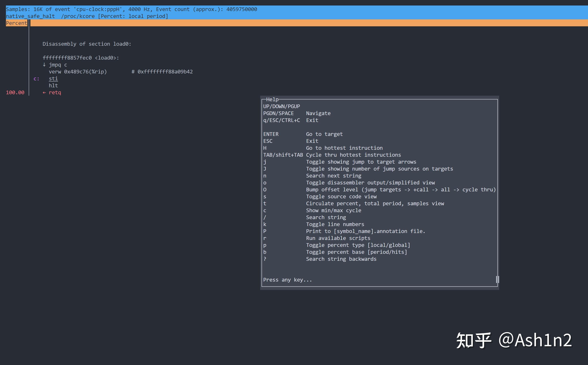
Task: Click 'Go to hottest instruction' help line
Action: pyautogui.click(x=344, y=148)
